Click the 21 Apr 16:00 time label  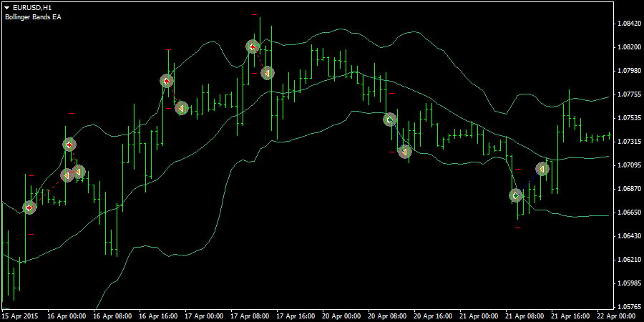coord(571,316)
